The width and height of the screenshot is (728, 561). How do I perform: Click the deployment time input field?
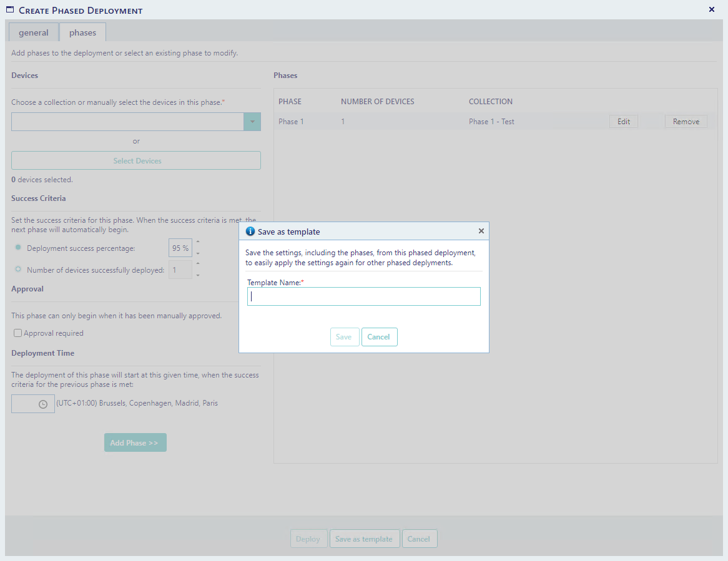click(x=33, y=404)
